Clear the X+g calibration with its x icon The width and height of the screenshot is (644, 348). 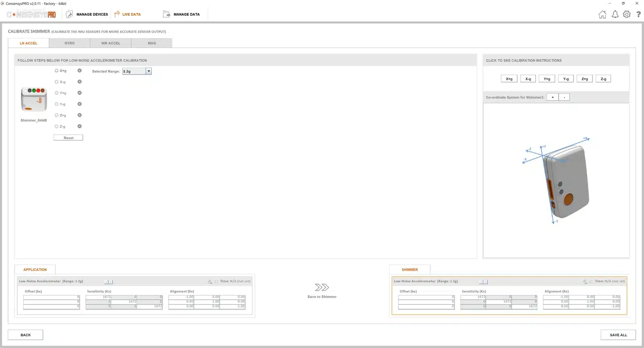pos(80,70)
